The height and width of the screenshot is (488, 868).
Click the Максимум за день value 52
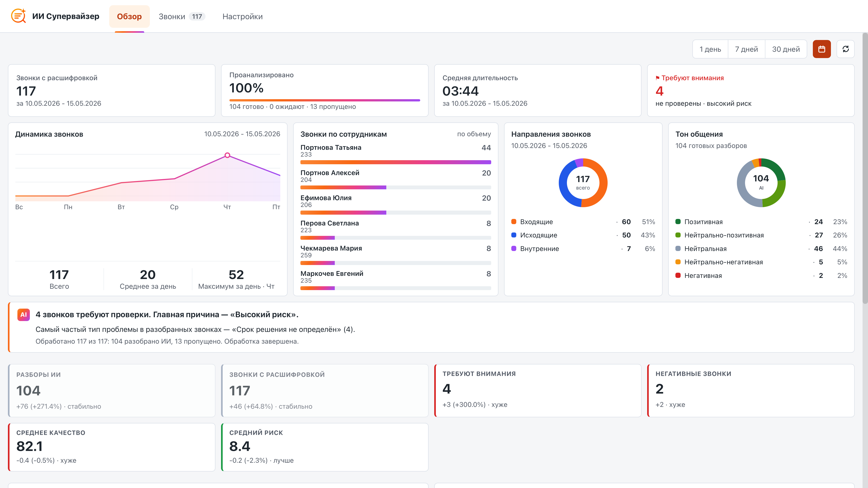point(236,274)
